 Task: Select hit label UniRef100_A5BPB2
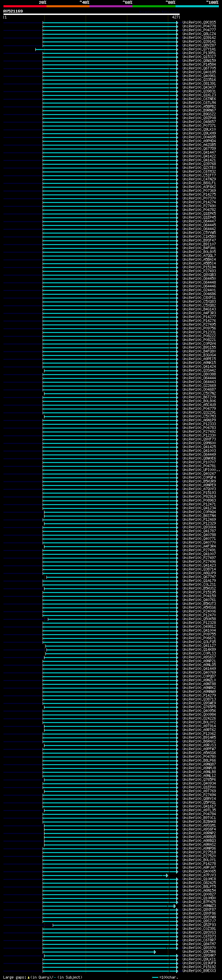click(x=199, y=106)
